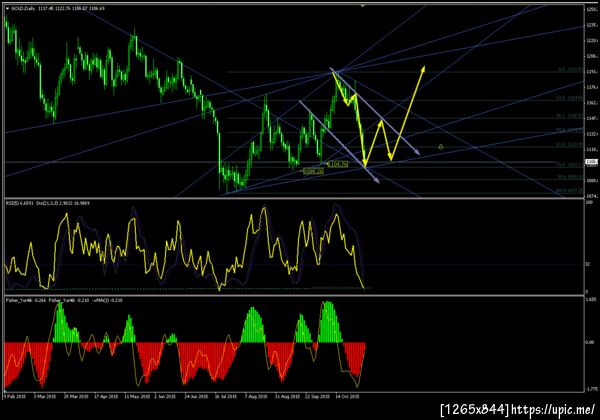This screenshot has height=420, width=600.
Task: Click the 100.0 Fibonacci level label near the bottom
Action: pyautogui.click(x=569, y=190)
